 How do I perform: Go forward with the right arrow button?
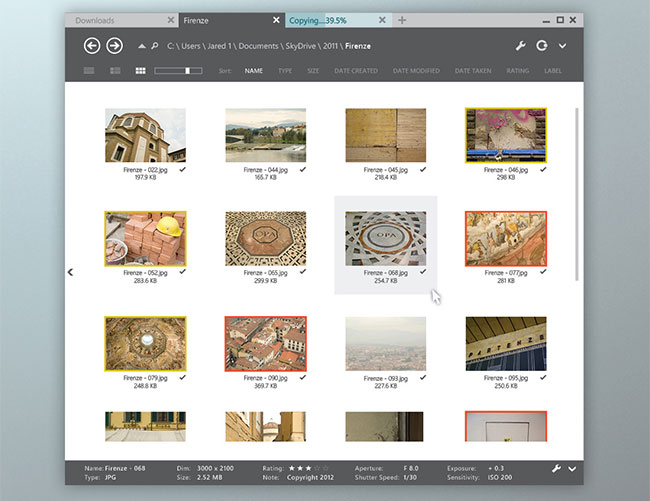point(114,46)
